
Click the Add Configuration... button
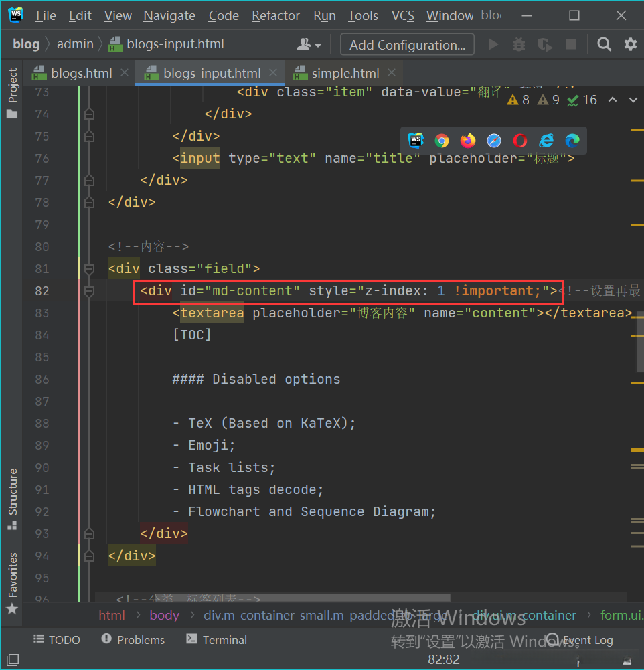(x=407, y=45)
